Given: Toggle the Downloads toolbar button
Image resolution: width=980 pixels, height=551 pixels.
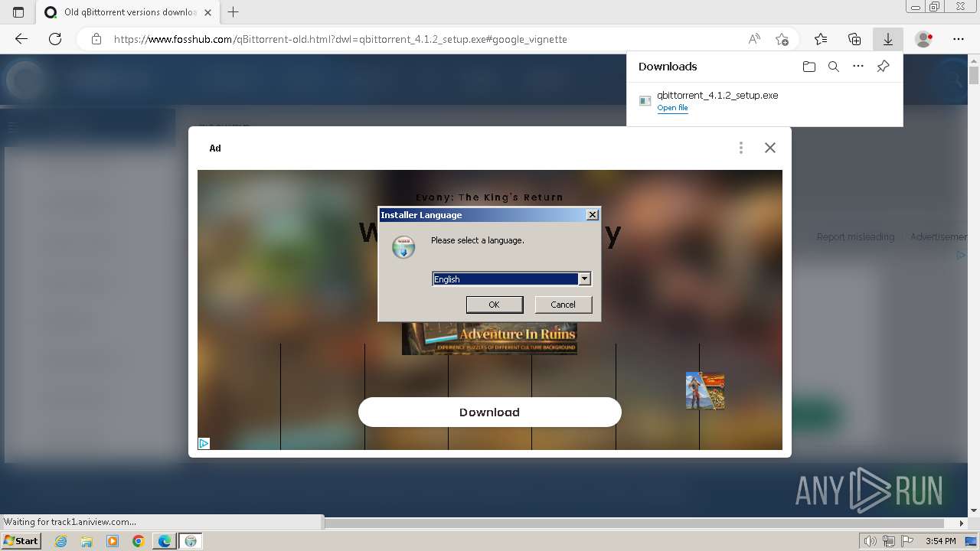Looking at the screenshot, I should tap(888, 39).
